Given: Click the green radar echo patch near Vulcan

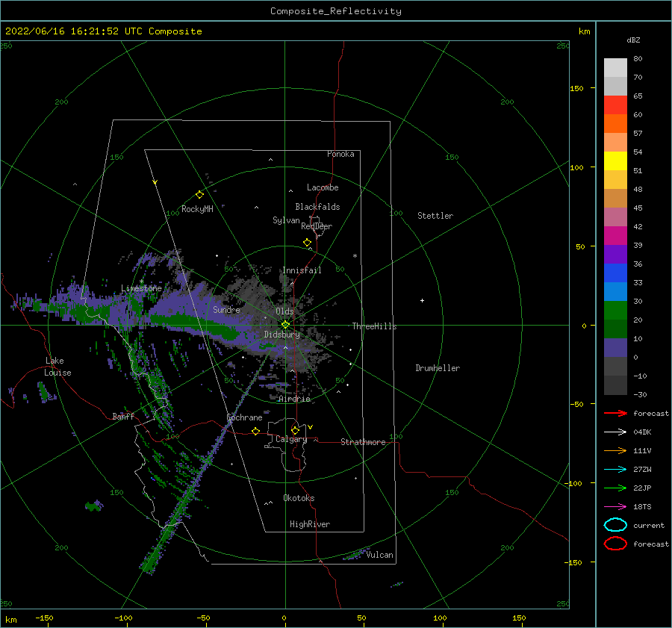Looking at the screenshot, I should [x=355, y=554].
